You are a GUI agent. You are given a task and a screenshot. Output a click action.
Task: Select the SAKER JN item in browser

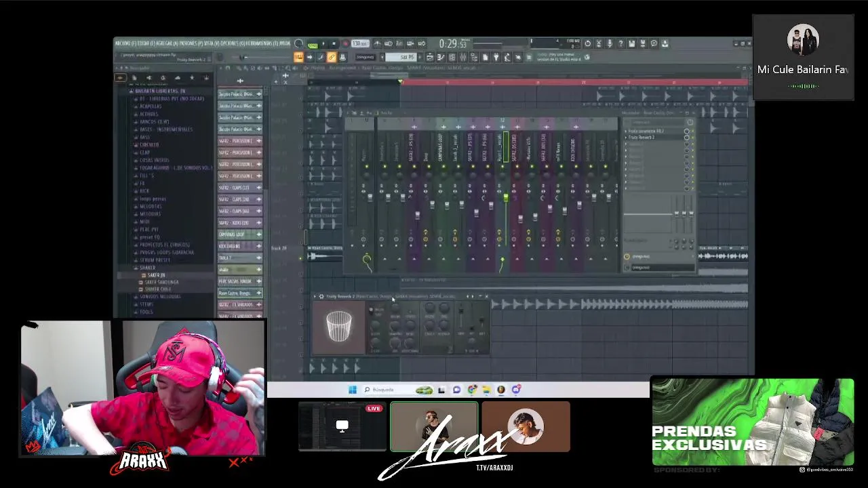click(x=155, y=275)
